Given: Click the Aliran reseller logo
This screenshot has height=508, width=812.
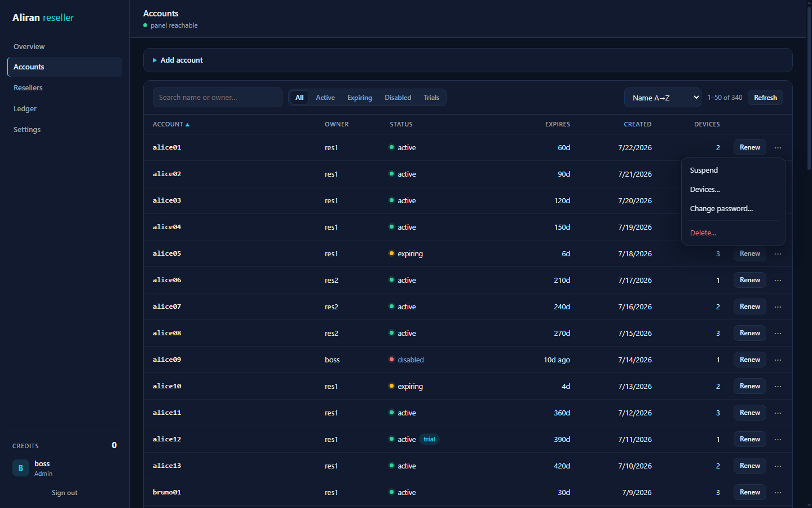Looking at the screenshot, I should pyautogui.click(x=43, y=17).
